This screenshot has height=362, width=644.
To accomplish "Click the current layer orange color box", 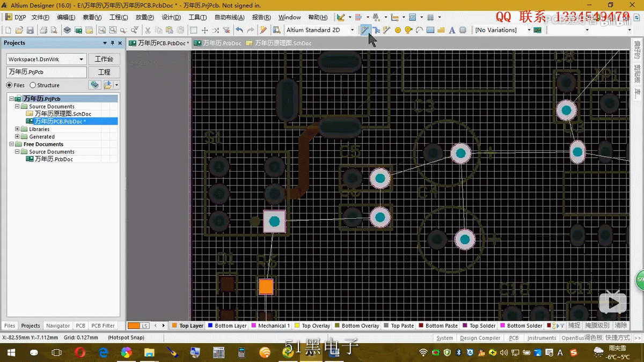I will (134, 326).
